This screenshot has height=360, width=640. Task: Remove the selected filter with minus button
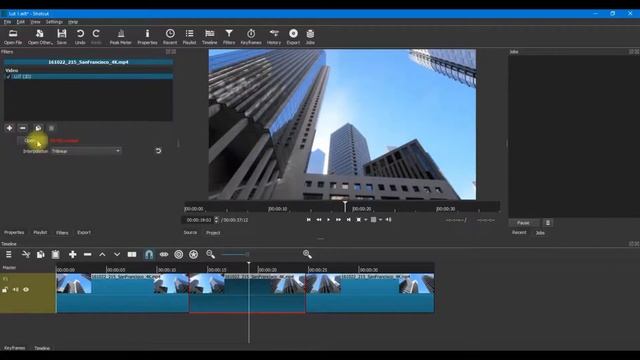click(x=23, y=128)
